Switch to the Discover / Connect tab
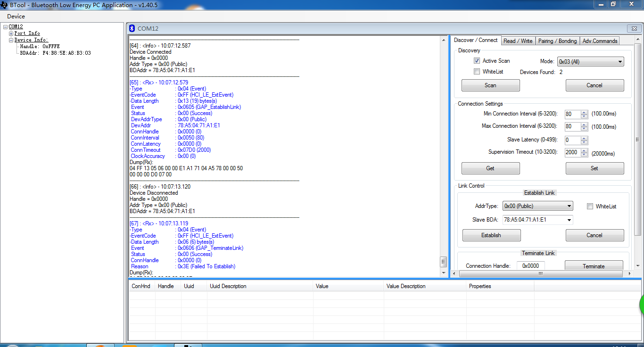The height and width of the screenshot is (347, 644). 476,41
